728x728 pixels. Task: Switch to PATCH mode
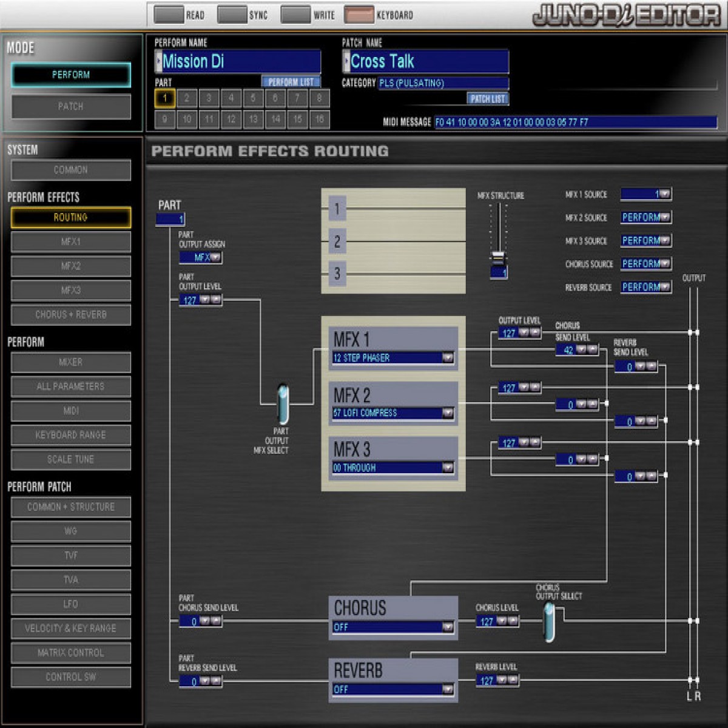coord(70,107)
